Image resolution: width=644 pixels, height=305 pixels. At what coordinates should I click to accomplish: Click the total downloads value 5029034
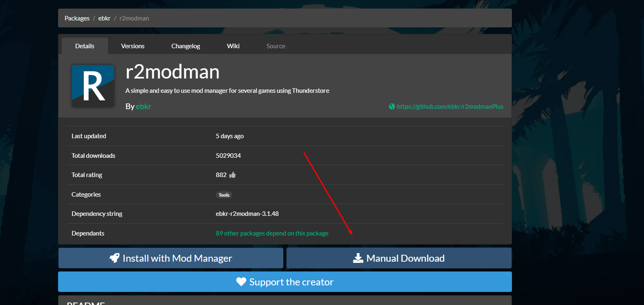[x=228, y=156]
